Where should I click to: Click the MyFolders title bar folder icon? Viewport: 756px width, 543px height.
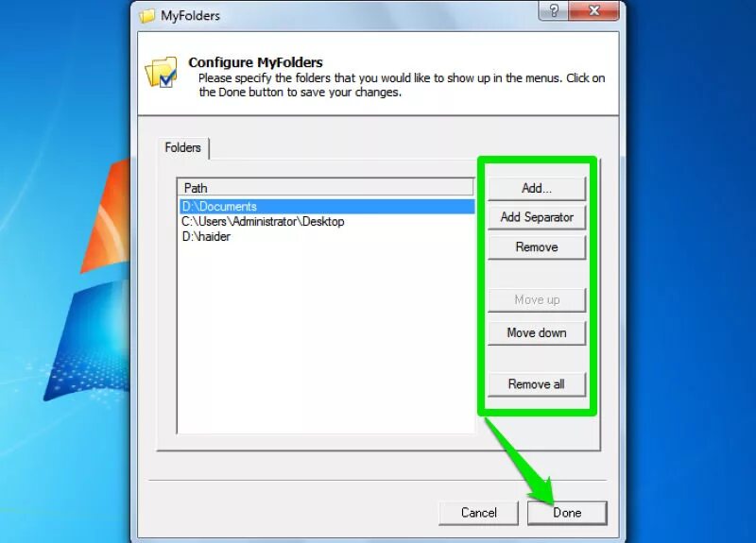(147, 16)
